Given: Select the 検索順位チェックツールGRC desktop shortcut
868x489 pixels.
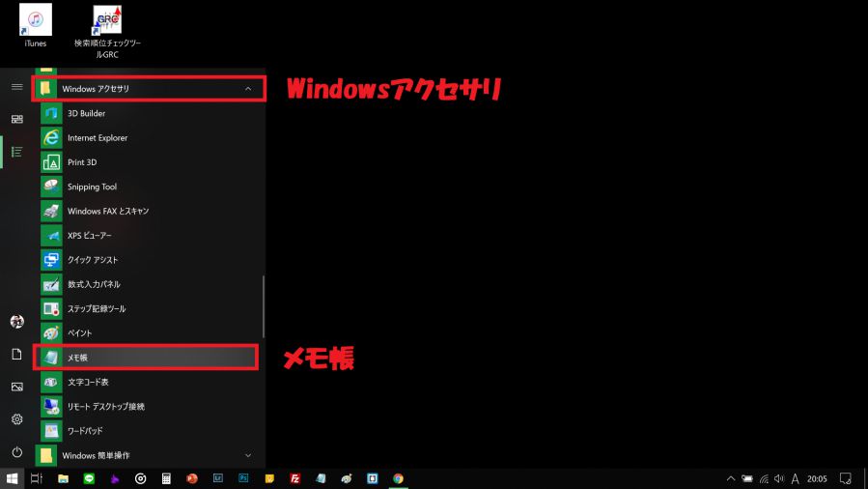Looking at the screenshot, I should pos(107,32).
